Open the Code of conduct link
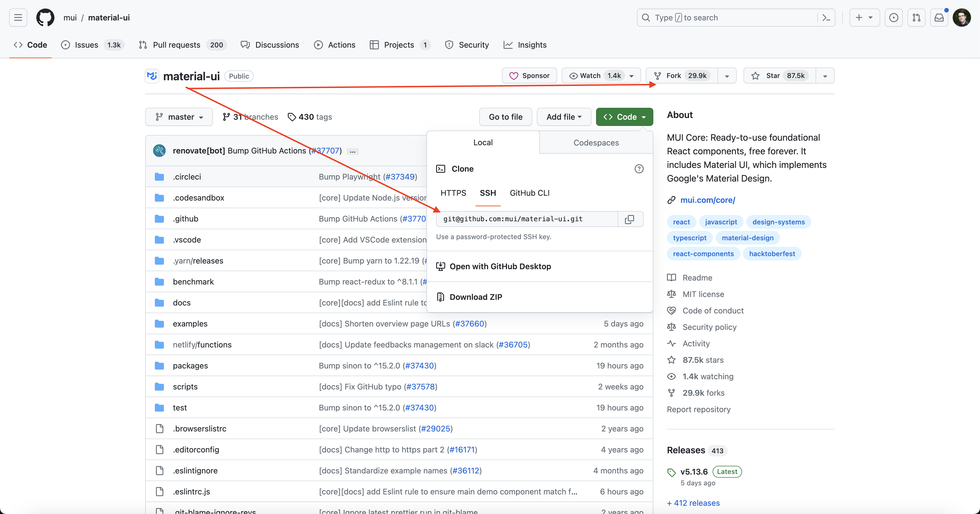This screenshot has height=514, width=980. pos(713,310)
